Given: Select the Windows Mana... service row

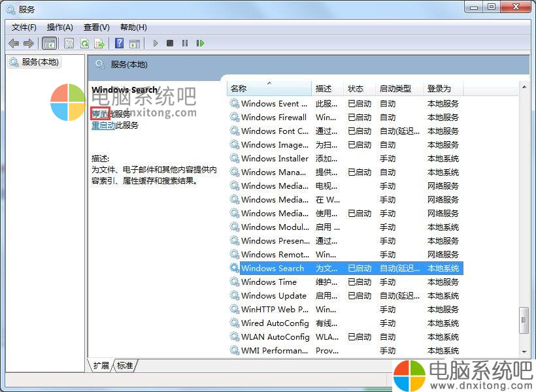Looking at the screenshot, I should 345,172.
